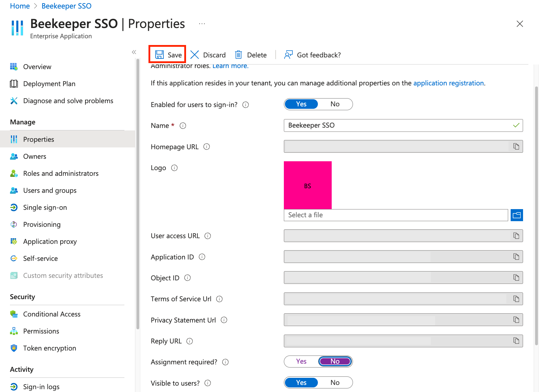Click the Save toolbar icon
Image resolution: width=539 pixels, height=392 pixels.
(x=159, y=55)
